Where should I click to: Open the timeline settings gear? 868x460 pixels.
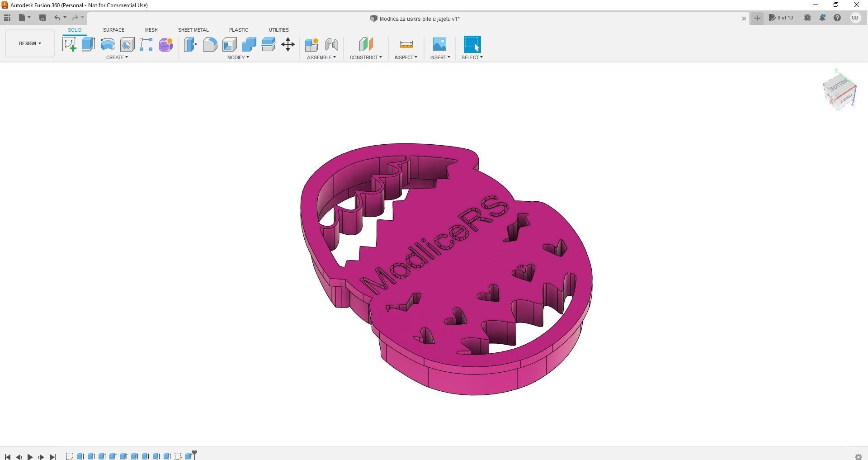click(859, 457)
